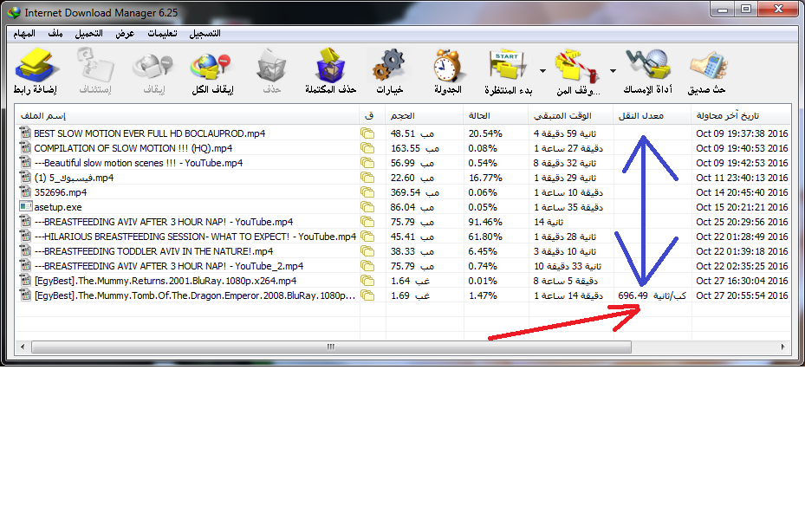805x532 pixels.
Task: Open the ملف (File) menu
Action: point(55,34)
